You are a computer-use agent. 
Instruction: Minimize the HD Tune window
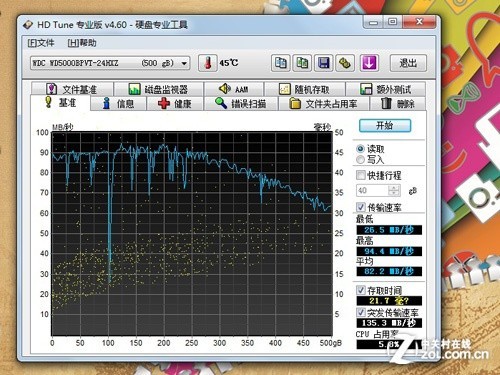[373, 22]
